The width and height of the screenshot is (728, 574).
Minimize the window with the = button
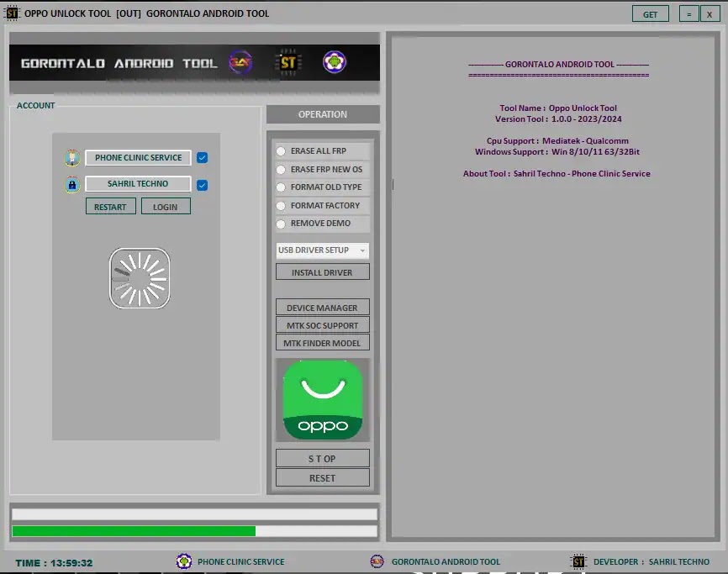click(688, 14)
